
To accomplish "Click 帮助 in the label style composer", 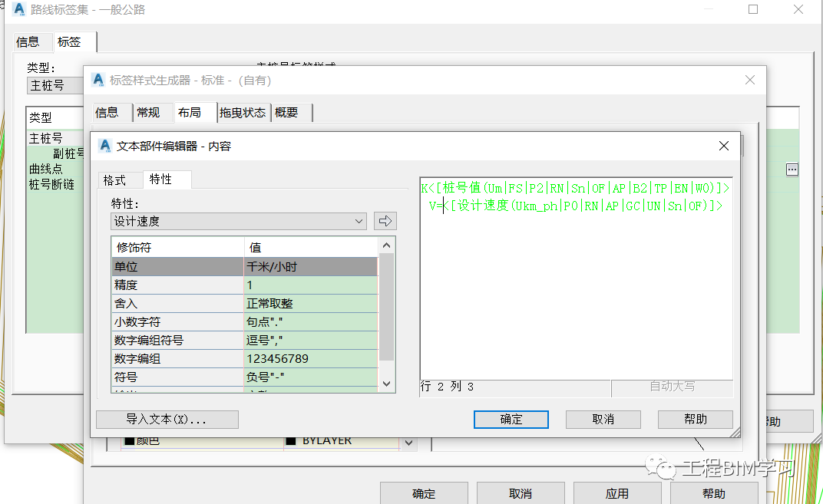I will tap(714, 493).
